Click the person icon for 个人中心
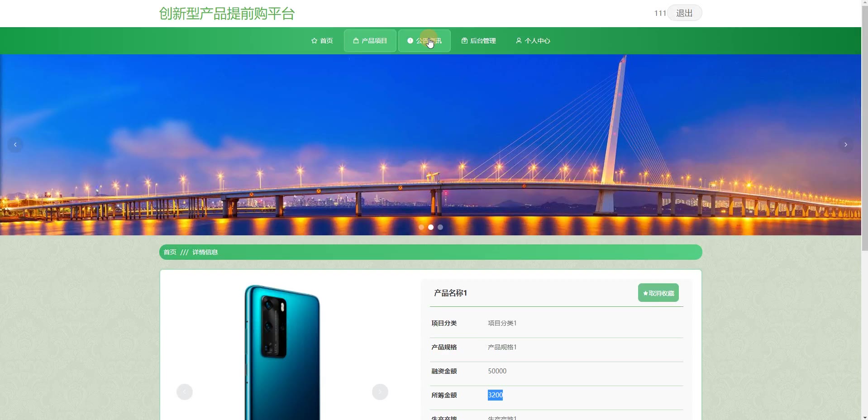Screen dimensions: 868x420 pyautogui.click(x=519, y=41)
